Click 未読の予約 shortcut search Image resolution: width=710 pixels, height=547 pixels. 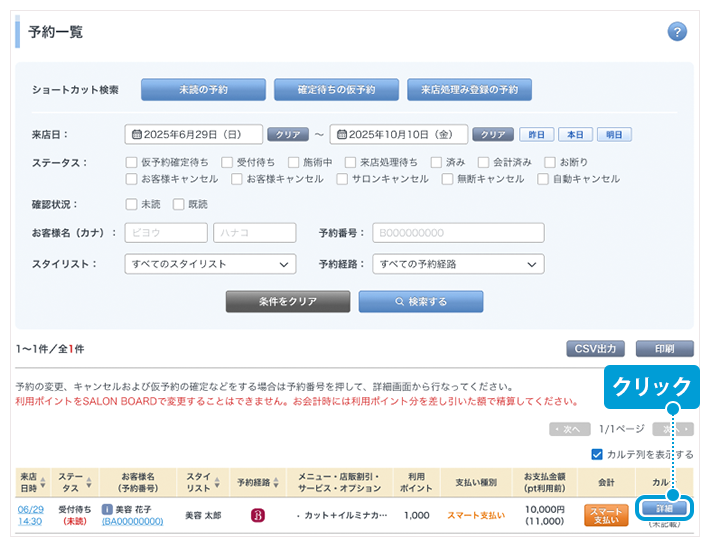(203, 90)
